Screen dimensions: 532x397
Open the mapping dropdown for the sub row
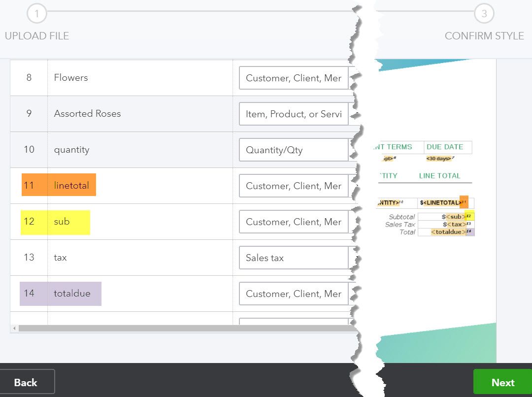pos(296,222)
